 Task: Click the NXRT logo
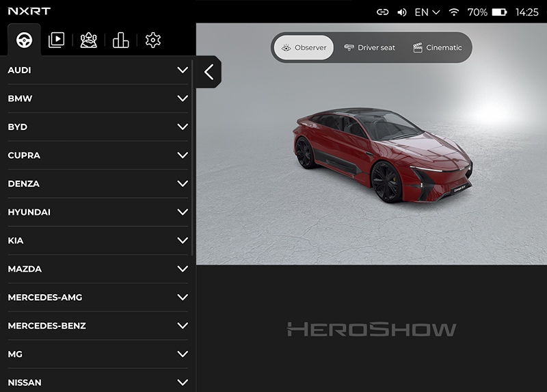coord(29,11)
